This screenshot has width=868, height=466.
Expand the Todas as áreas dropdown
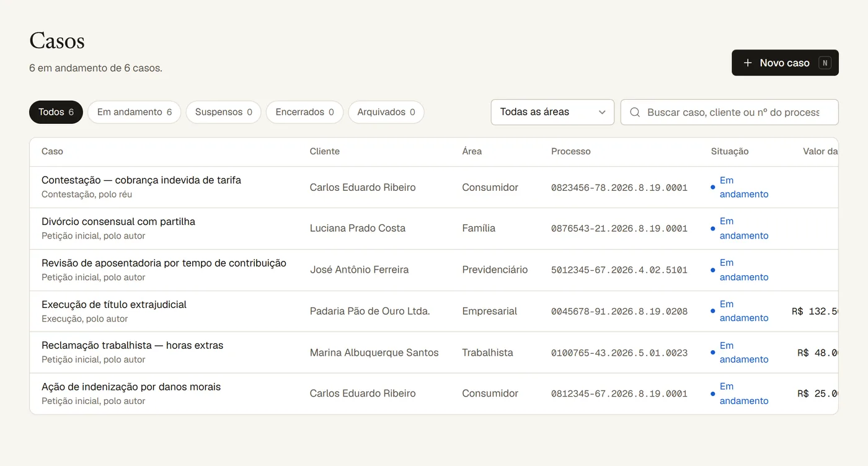coord(552,112)
